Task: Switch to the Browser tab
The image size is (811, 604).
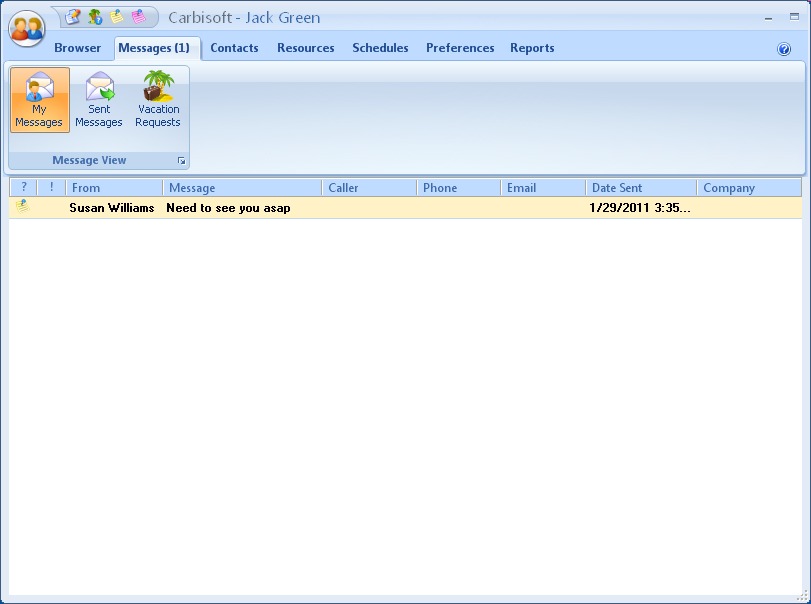Action: coord(77,48)
